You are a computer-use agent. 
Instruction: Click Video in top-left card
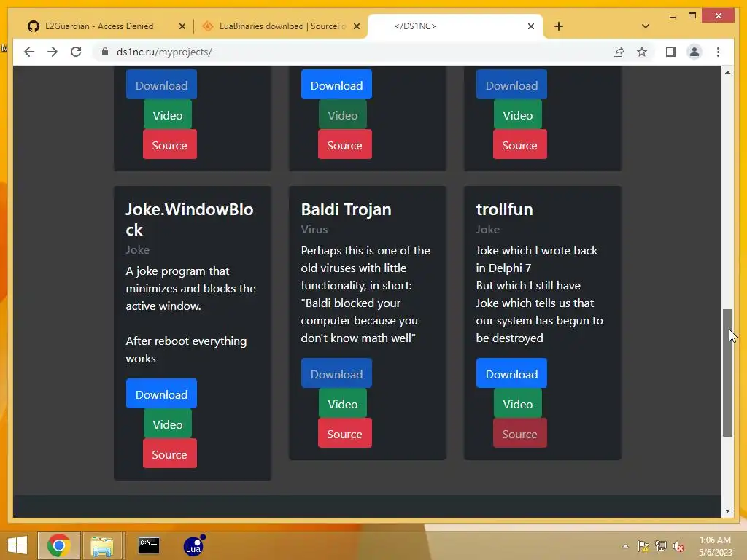point(168,114)
